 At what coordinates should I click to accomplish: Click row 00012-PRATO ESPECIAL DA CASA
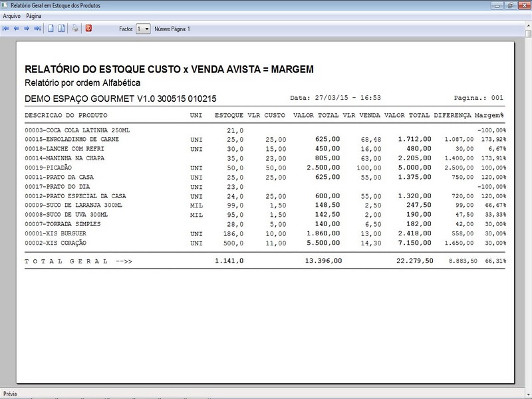265,196
